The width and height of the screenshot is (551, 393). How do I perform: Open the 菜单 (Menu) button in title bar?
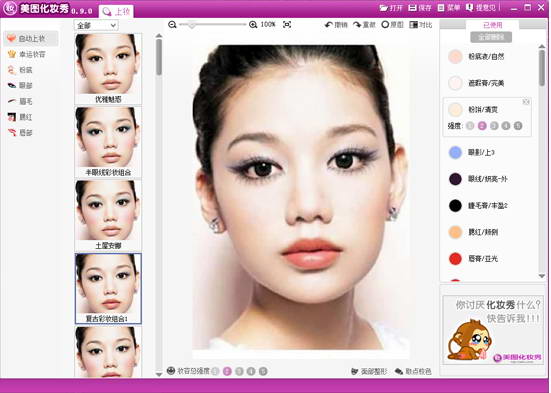449,8
